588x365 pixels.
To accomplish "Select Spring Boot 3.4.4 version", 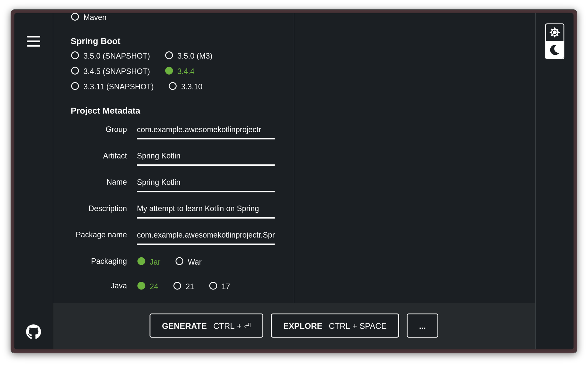I will (x=180, y=71).
